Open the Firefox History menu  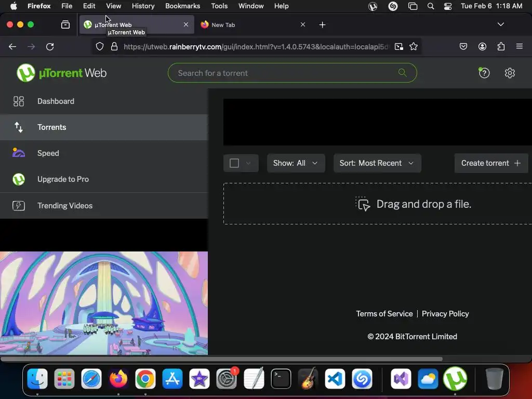click(143, 6)
